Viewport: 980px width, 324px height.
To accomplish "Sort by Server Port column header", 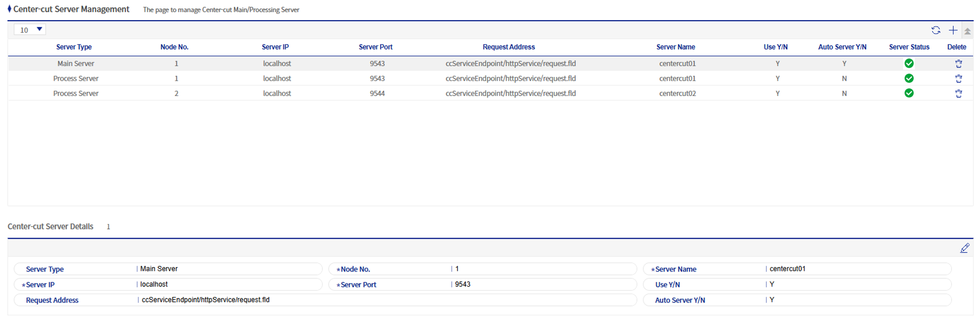I will [375, 47].
